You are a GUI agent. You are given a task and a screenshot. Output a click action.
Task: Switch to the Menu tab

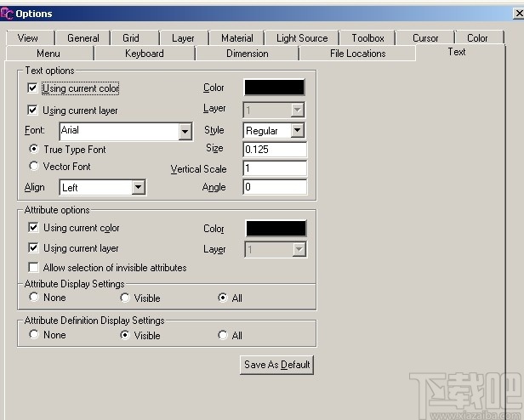point(48,54)
